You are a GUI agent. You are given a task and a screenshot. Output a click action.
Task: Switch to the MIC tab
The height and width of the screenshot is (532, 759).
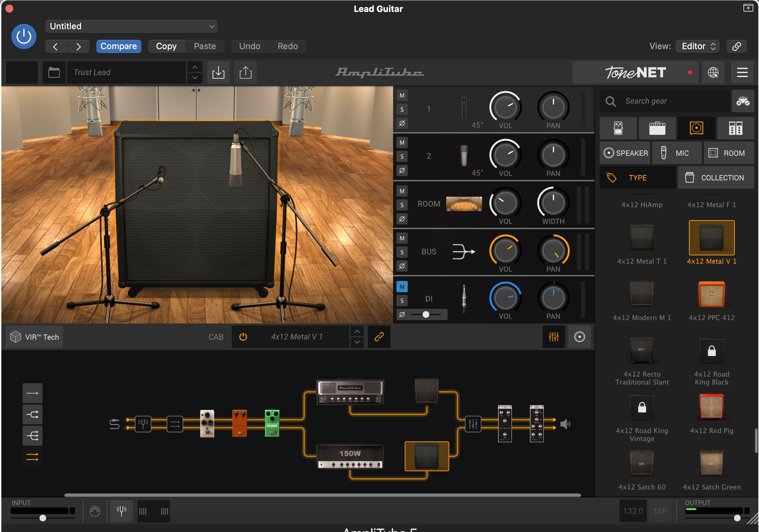click(677, 153)
